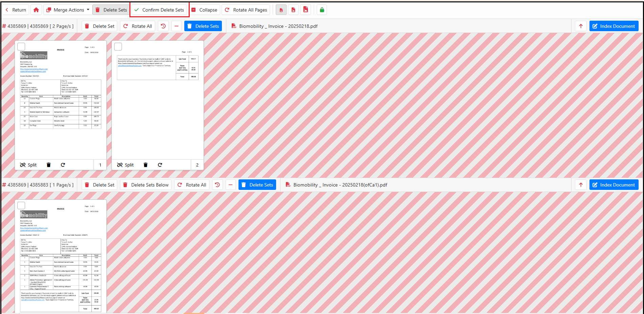Check the checkbox on page 1 thumbnail
This screenshot has height=314, width=644.
point(21,47)
